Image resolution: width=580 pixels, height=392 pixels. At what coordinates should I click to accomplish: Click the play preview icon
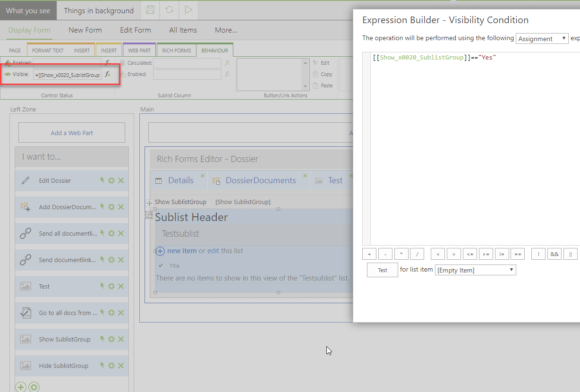click(188, 10)
